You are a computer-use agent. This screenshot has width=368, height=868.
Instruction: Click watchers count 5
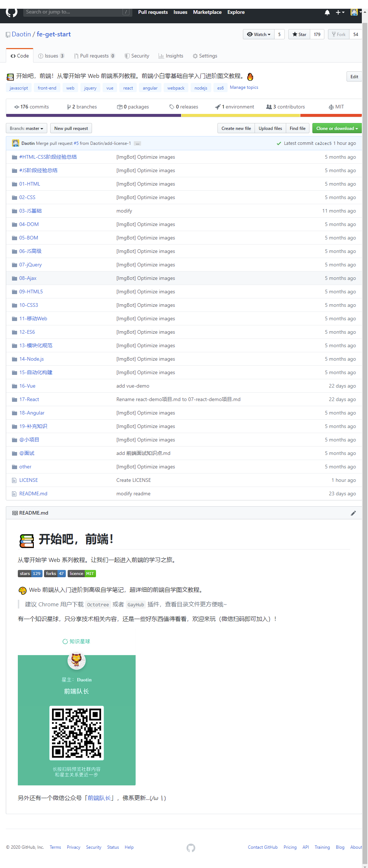coord(279,34)
